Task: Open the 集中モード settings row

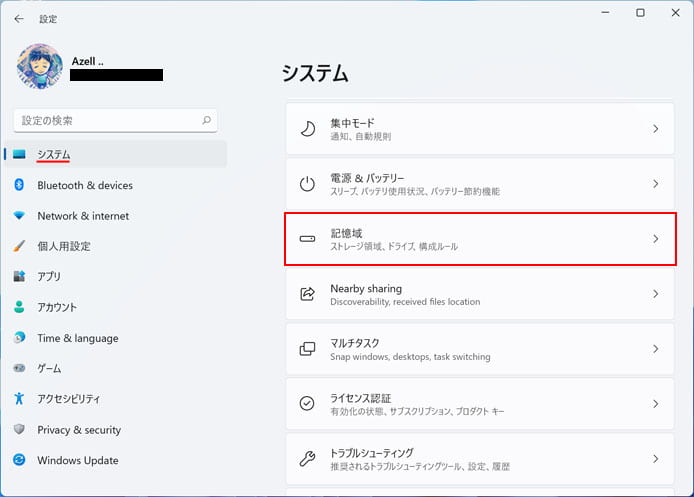Action: [480, 129]
